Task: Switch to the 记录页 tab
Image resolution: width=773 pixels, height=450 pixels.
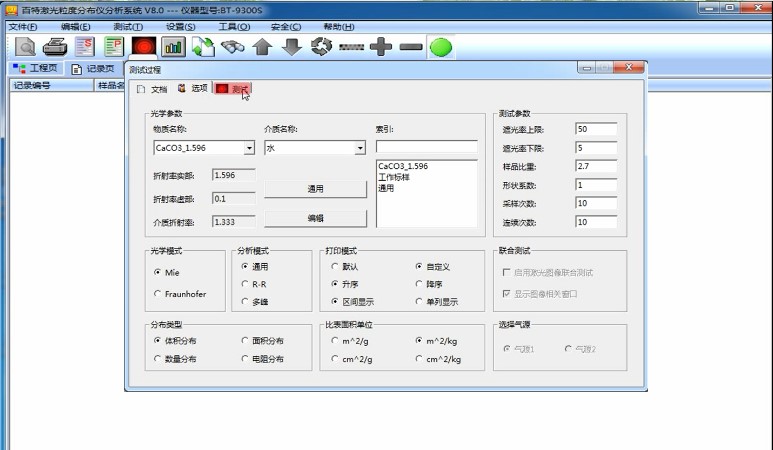Action: click(93, 68)
